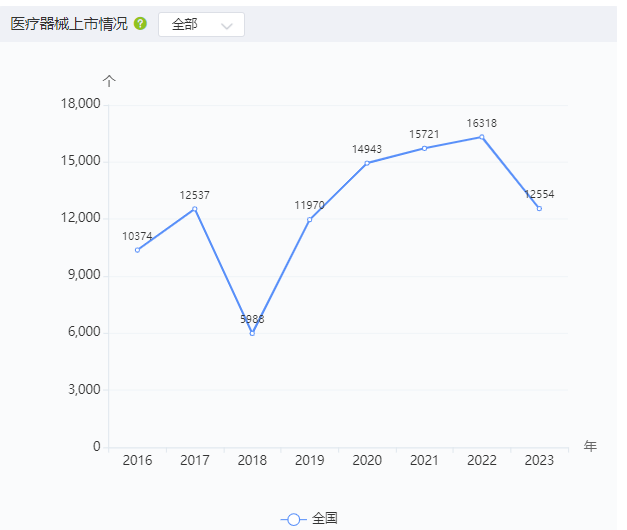Click the 2020 x-axis label
This screenshot has height=530, width=627.
click(367, 460)
